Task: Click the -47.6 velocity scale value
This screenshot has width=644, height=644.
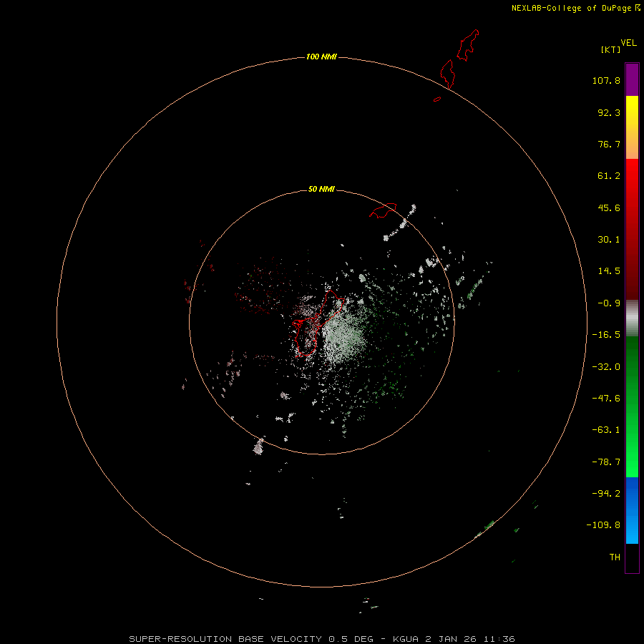Action: pos(606,399)
